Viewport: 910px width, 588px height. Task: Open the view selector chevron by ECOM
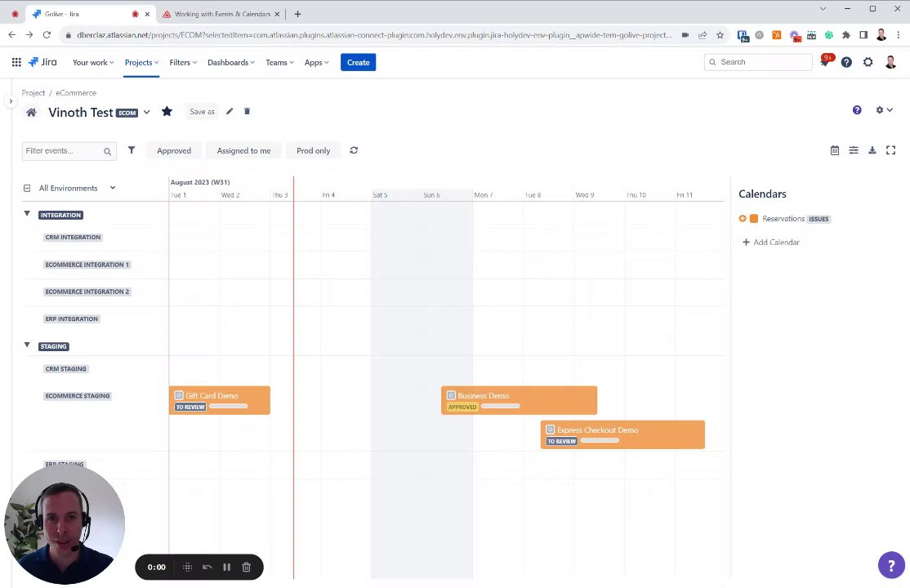147,112
